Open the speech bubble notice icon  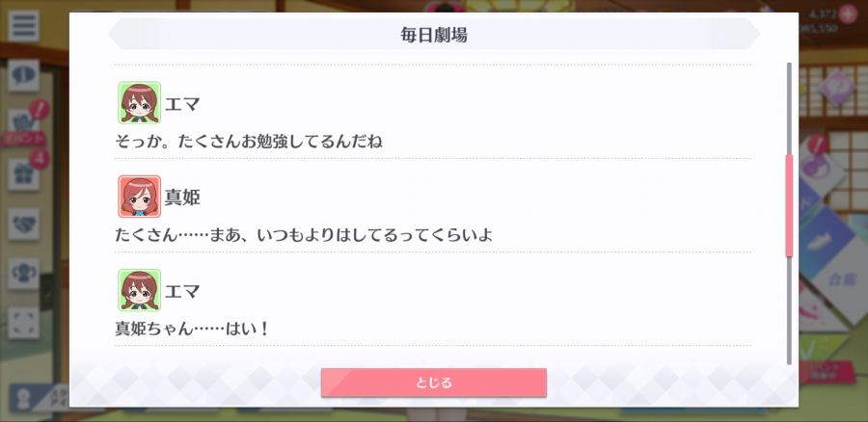click(x=23, y=75)
